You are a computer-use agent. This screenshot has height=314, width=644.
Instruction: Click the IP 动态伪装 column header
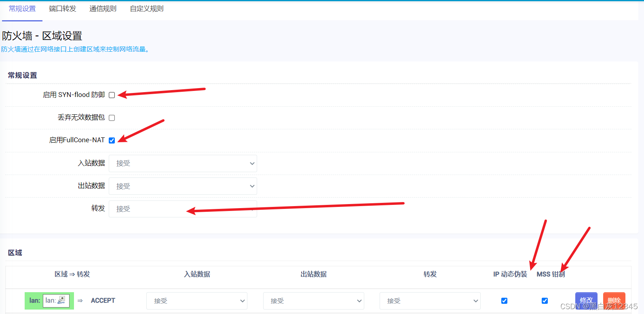point(510,274)
